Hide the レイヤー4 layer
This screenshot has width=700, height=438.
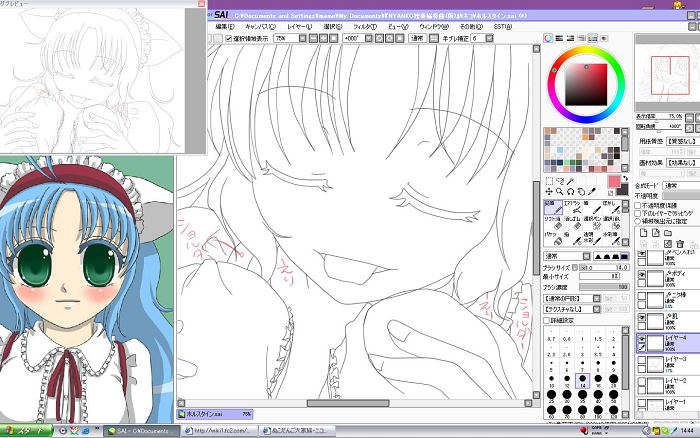coord(642,339)
